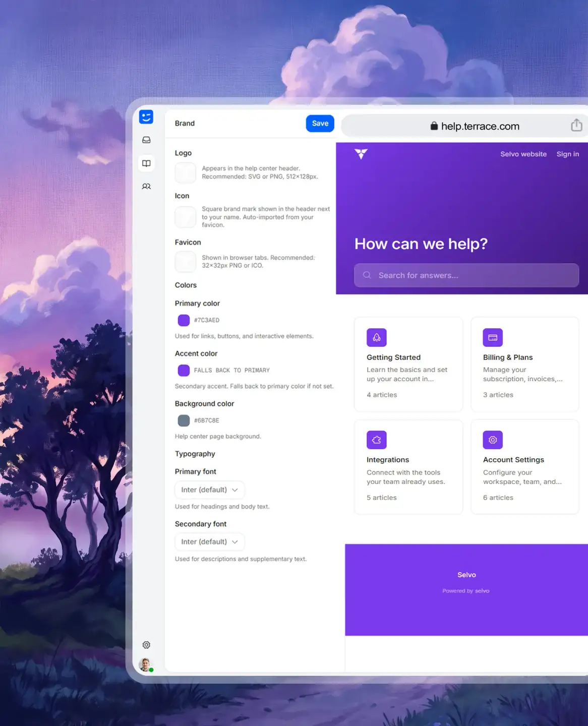
Task: Open the Selvo website link
Action: pos(523,154)
